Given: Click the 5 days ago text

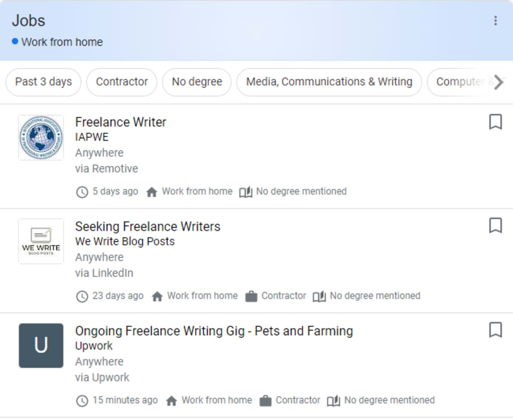Looking at the screenshot, I should click(x=115, y=191).
